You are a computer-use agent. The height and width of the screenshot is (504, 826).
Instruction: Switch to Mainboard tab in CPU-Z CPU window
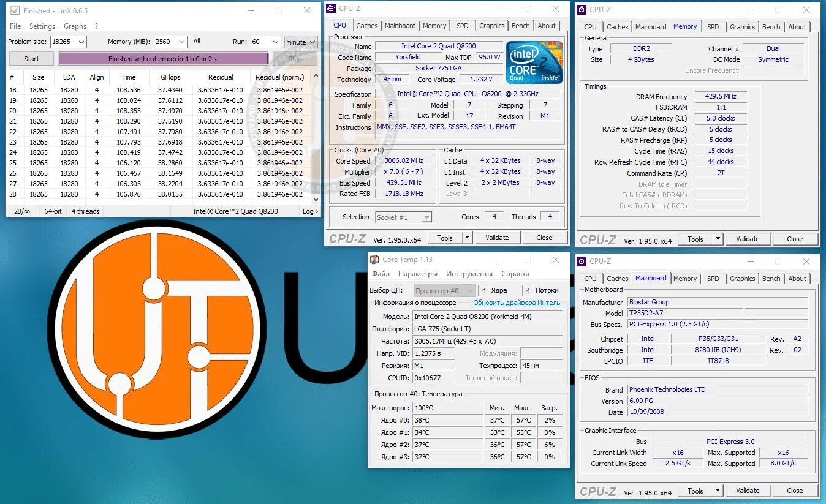point(400,26)
